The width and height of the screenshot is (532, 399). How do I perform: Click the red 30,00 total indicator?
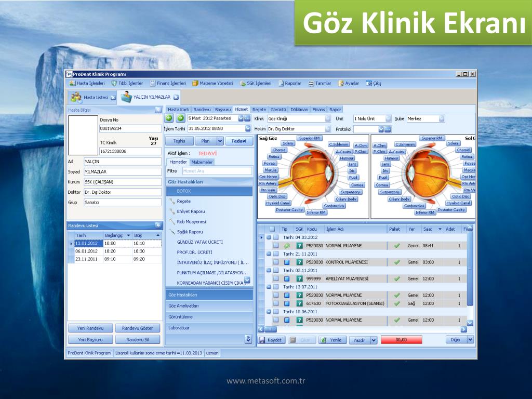pos(402,340)
